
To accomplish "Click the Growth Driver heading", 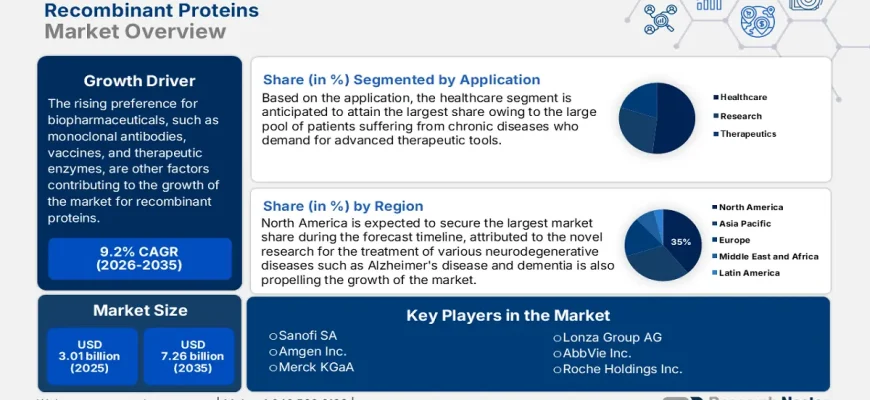I will (139, 81).
